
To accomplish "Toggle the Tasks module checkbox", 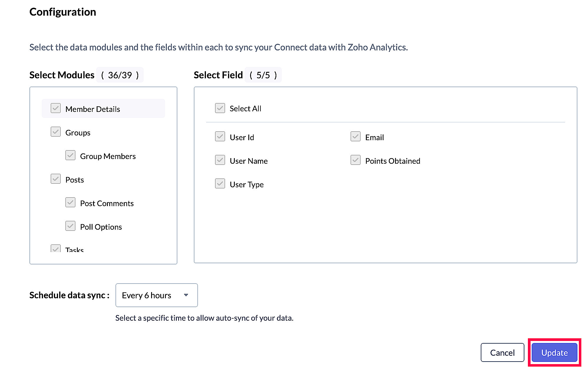I will 56,249.
